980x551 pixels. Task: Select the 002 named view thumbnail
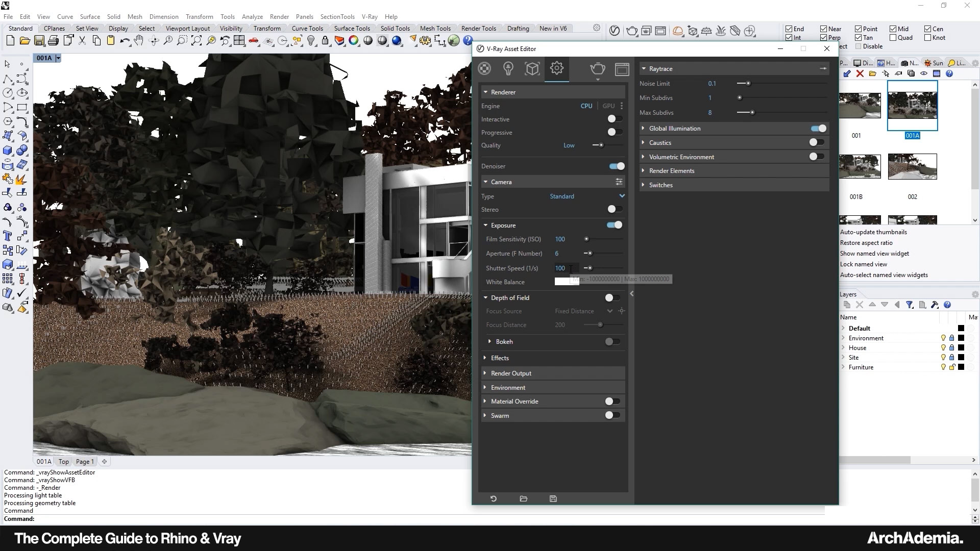[912, 167]
